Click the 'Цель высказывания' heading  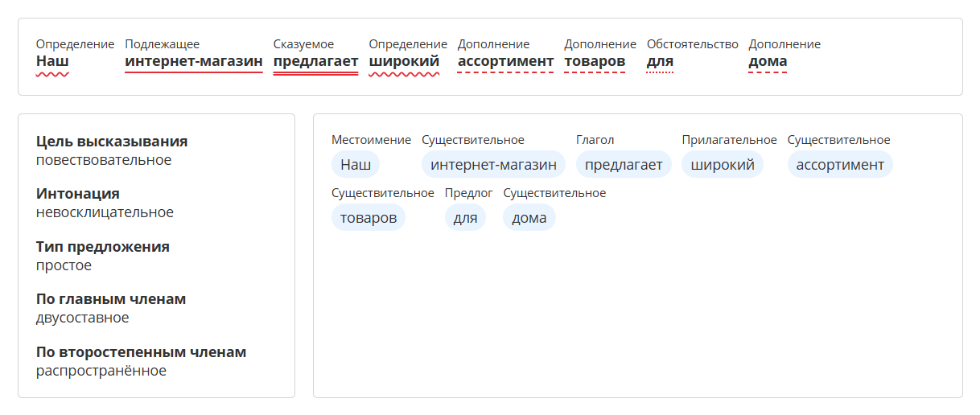(x=112, y=142)
